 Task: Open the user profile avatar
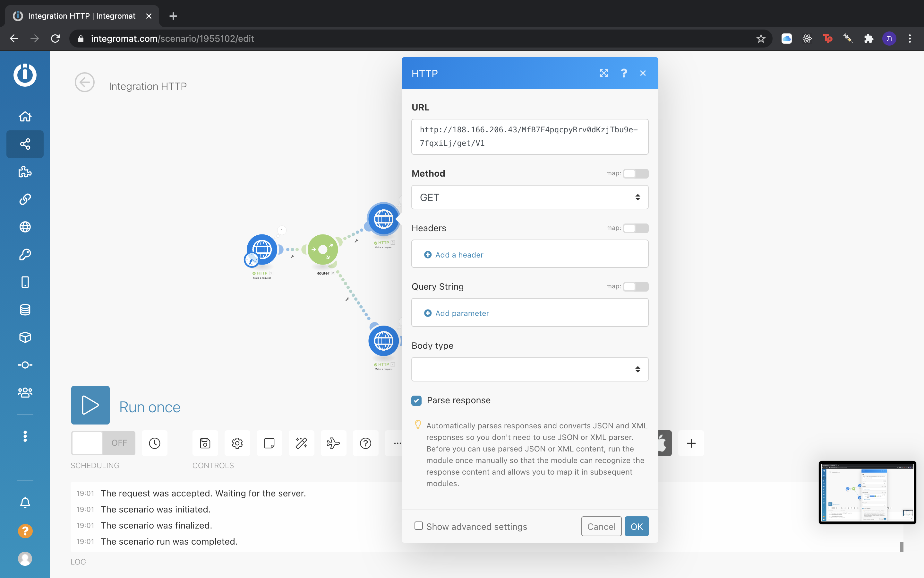pyautogui.click(x=25, y=558)
